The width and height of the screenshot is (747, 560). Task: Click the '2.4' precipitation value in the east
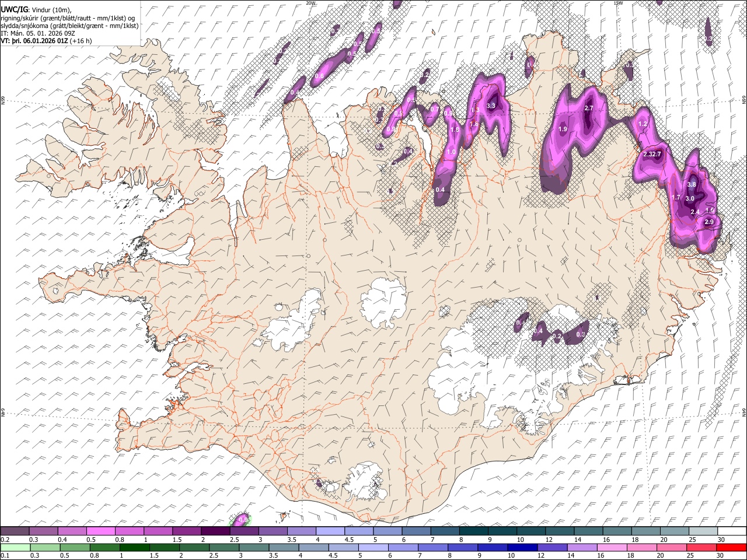coord(695,212)
